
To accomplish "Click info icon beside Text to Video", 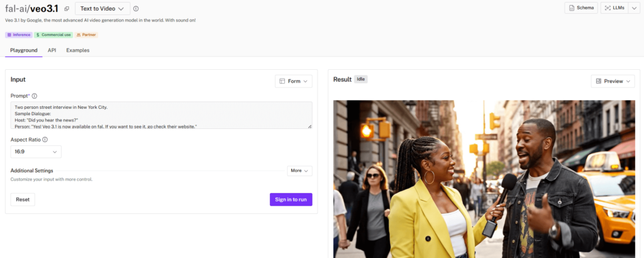I will pos(136,9).
